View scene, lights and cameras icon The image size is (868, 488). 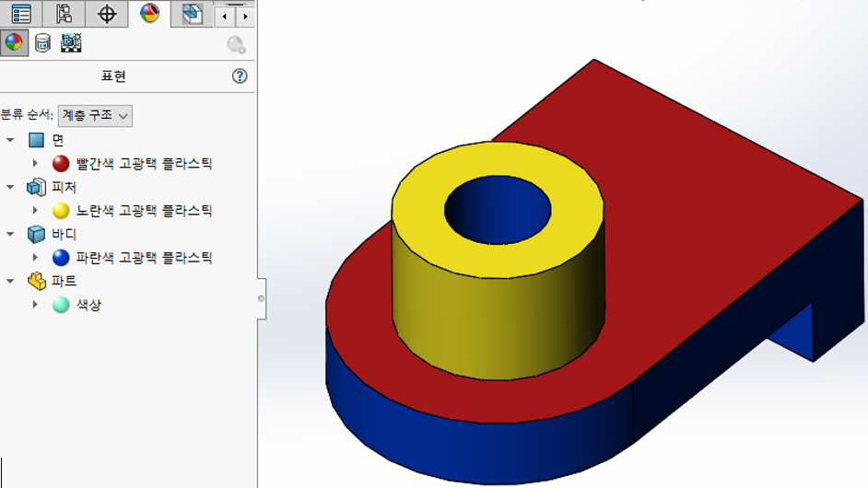(71, 42)
